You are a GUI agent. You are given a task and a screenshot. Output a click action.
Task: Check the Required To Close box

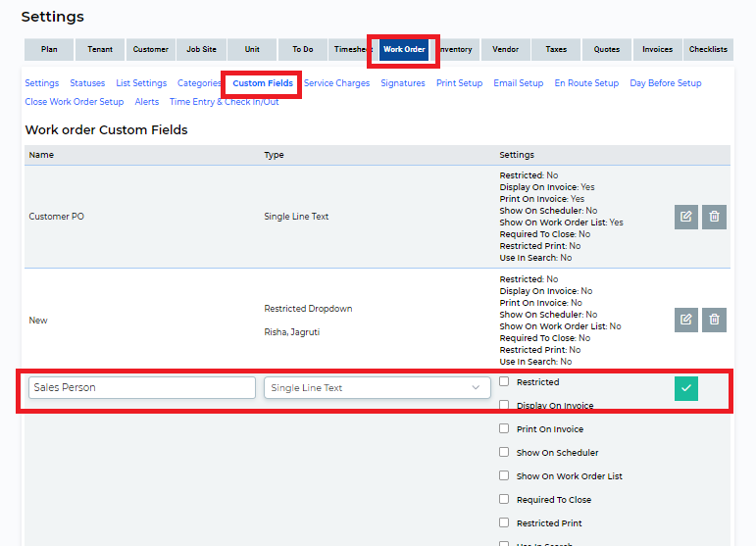pyautogui.click(x=504, y=499)
